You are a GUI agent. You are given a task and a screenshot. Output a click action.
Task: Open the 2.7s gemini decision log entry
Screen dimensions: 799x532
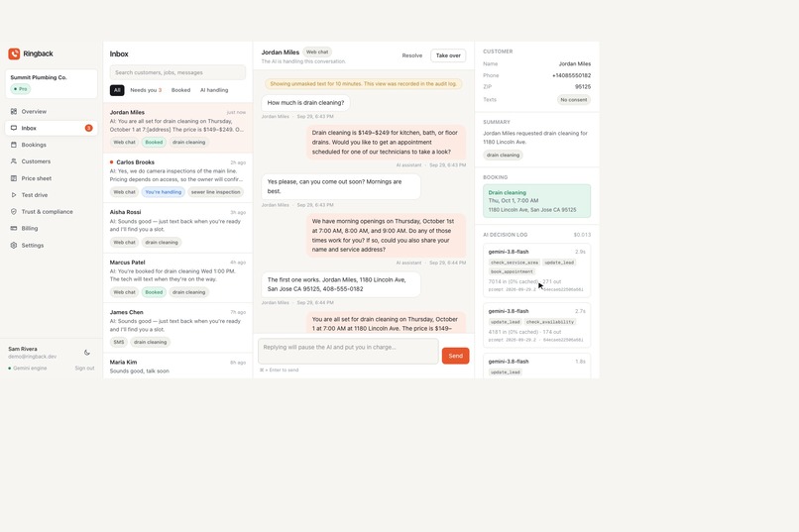(x=536, y=325)
